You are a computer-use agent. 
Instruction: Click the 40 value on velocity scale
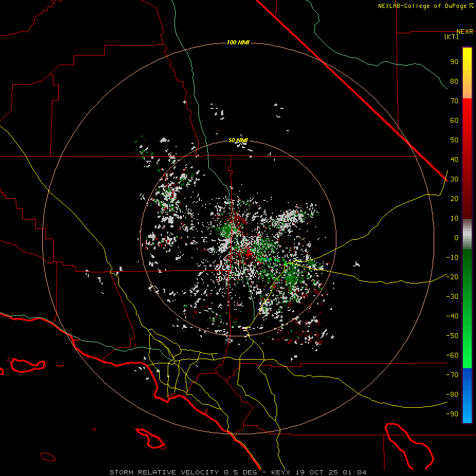tap(454, 159)
